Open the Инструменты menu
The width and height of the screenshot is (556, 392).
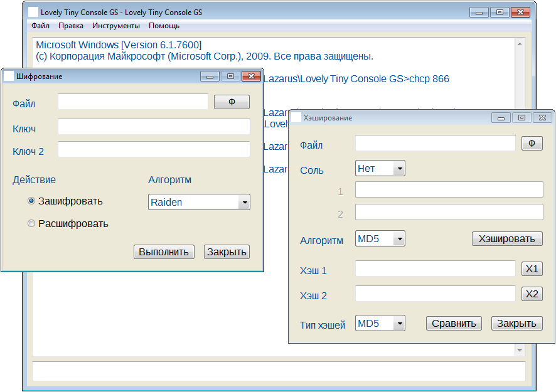tap(115, 26)
